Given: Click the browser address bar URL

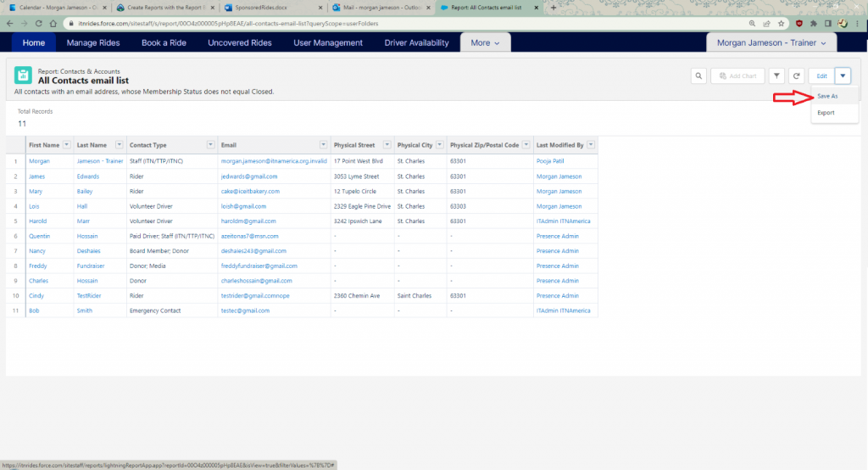Looking at the screenshot, I should 254,24.
